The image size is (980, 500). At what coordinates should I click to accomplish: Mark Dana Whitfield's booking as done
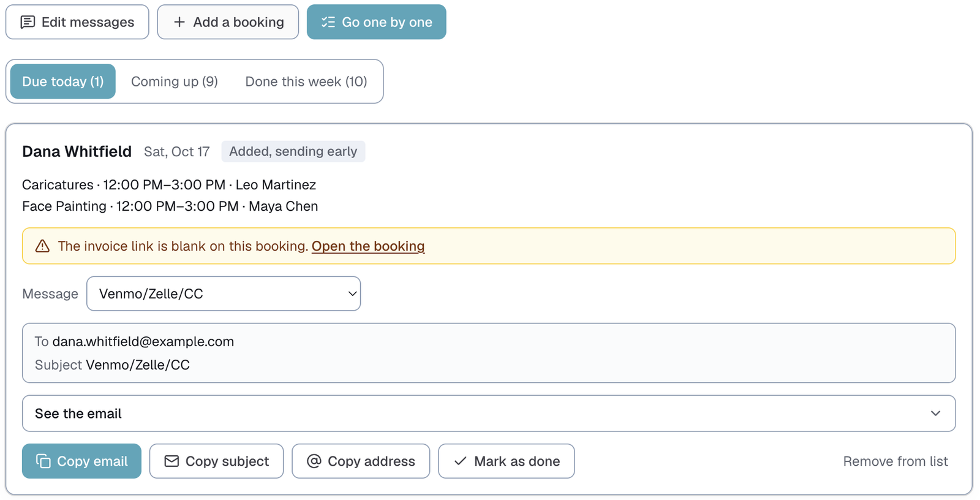506,461
